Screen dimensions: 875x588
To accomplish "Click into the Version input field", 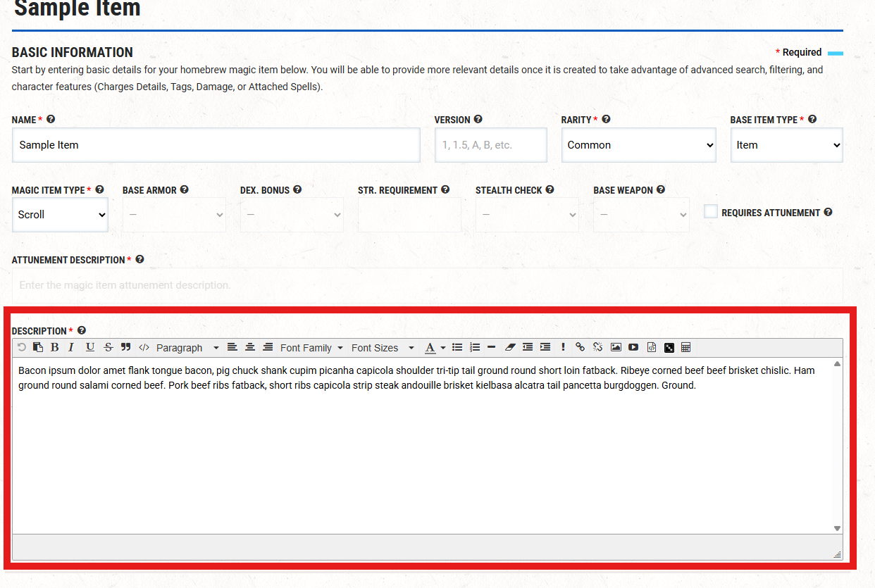I will pos(490,145).
